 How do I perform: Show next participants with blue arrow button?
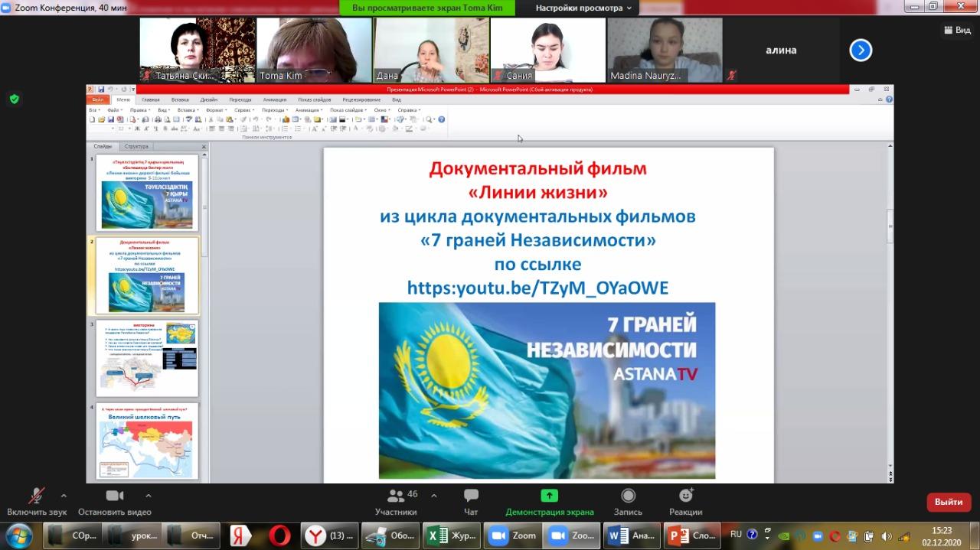861,50
